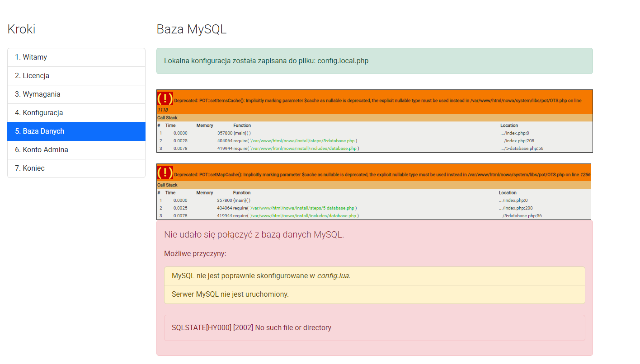640x364 pixels.
Task: Click the italic 'config.lua' file name
Action: click(x=334, y=276)
